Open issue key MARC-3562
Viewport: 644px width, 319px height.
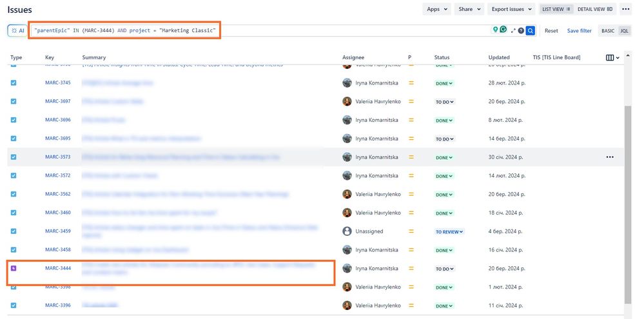click(58, 194)
